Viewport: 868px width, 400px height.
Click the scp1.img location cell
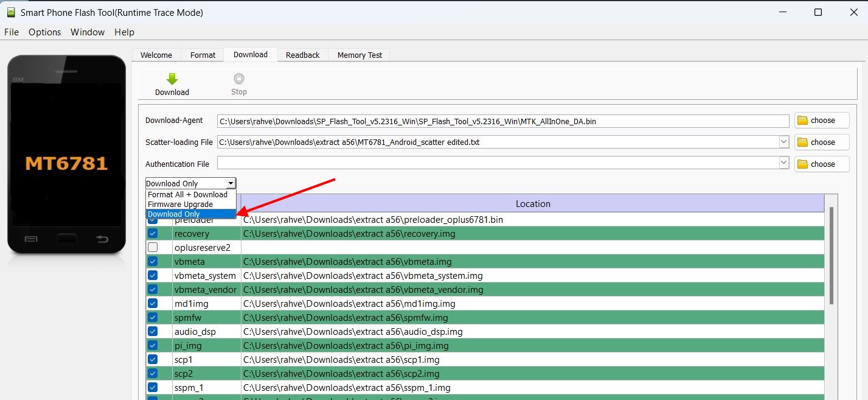(x=533, y=359)
